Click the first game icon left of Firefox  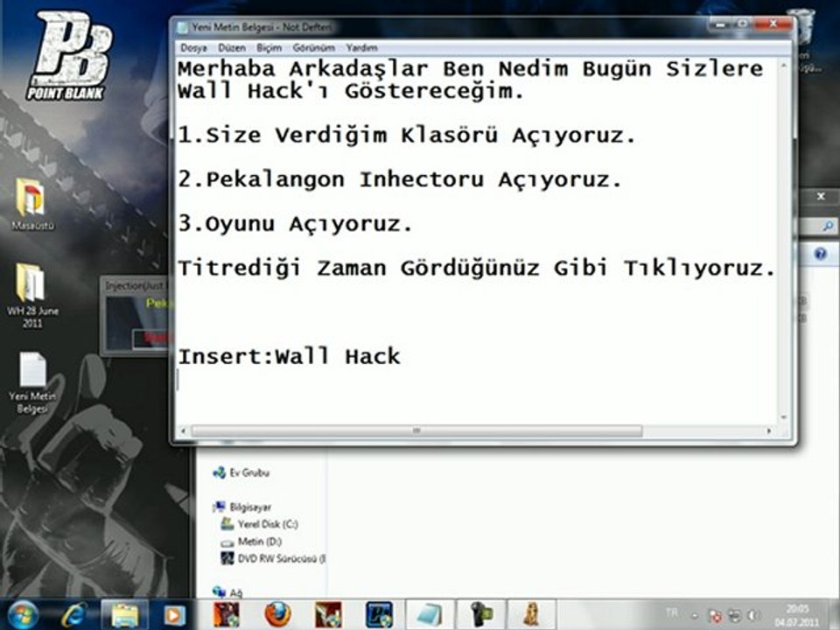tap(227, 614)
